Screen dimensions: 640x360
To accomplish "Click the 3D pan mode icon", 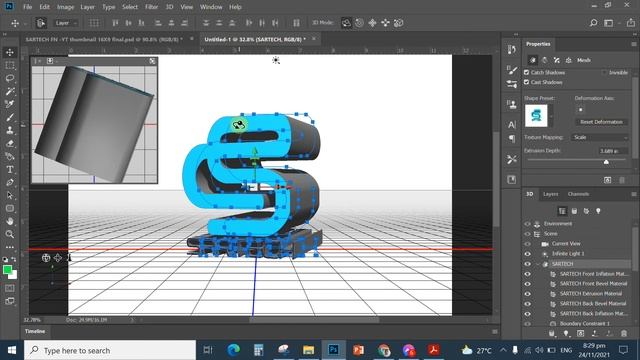I will pyautogui.click(x=372, y=23).
